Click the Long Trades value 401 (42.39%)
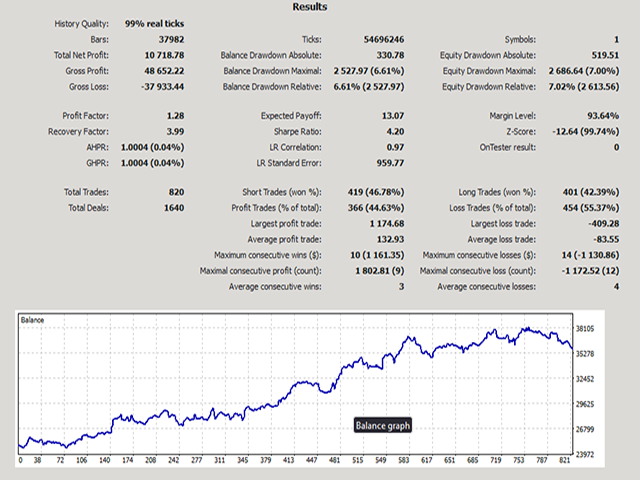This screenshot has width=640, height=480. [591, 192]
